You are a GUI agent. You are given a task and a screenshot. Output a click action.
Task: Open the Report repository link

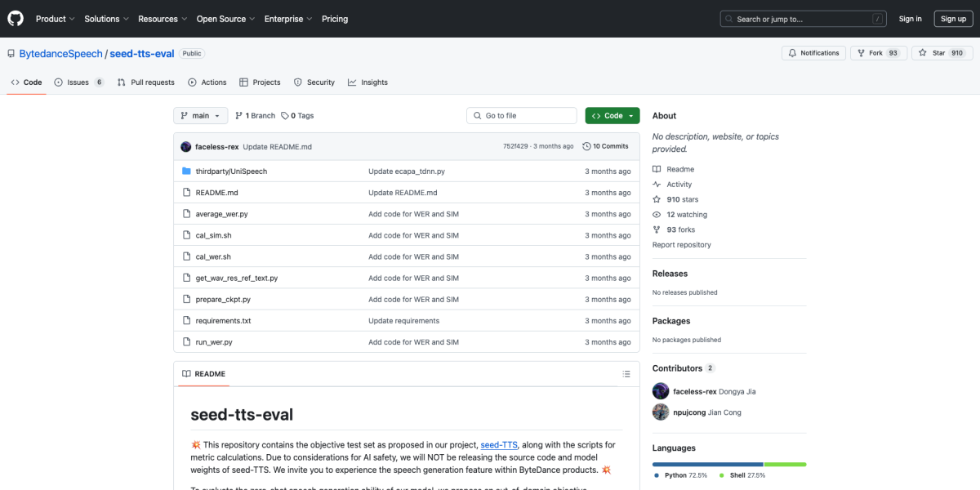click(x=681, y=244)
